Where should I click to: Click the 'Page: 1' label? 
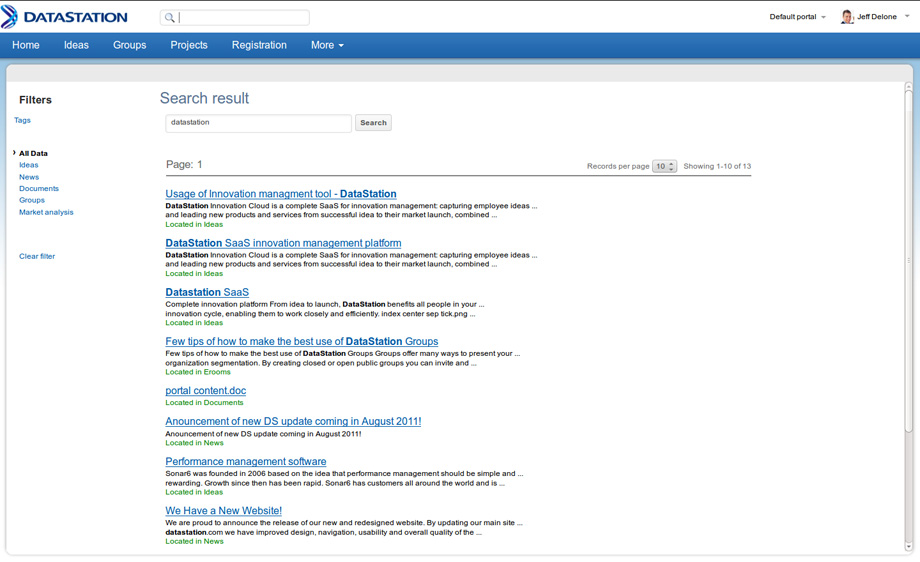[184, 165]
